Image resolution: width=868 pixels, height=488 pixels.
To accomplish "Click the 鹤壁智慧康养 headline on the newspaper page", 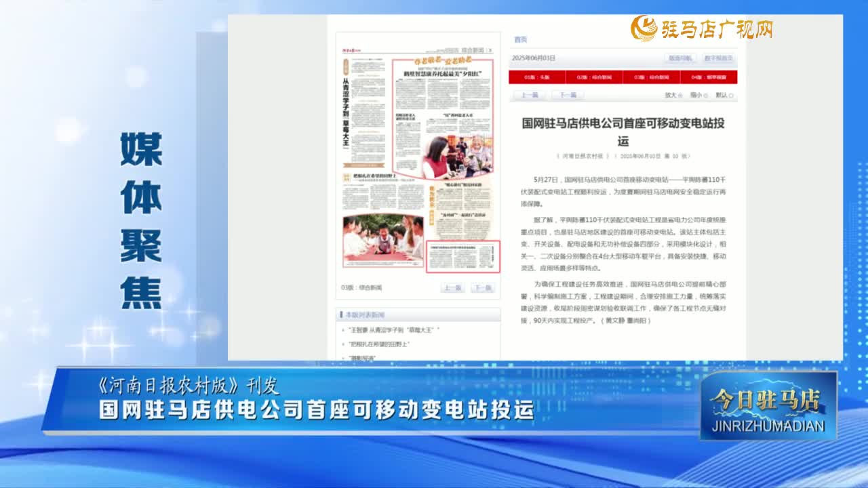I will pos(443,73).
